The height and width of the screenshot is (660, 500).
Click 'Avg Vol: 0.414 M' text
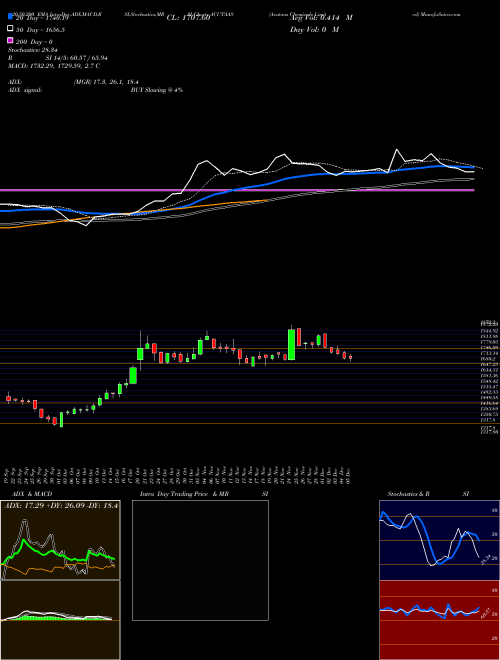click(x=321, y=18)
